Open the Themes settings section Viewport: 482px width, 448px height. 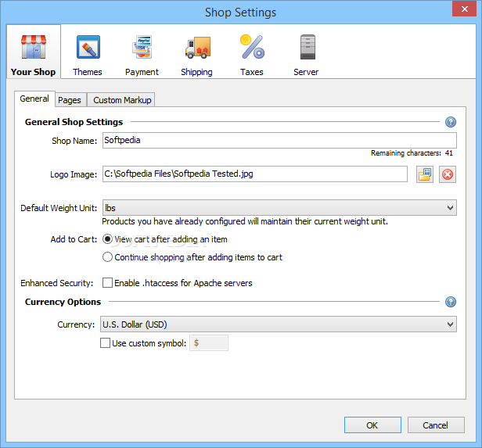point(88,55)
